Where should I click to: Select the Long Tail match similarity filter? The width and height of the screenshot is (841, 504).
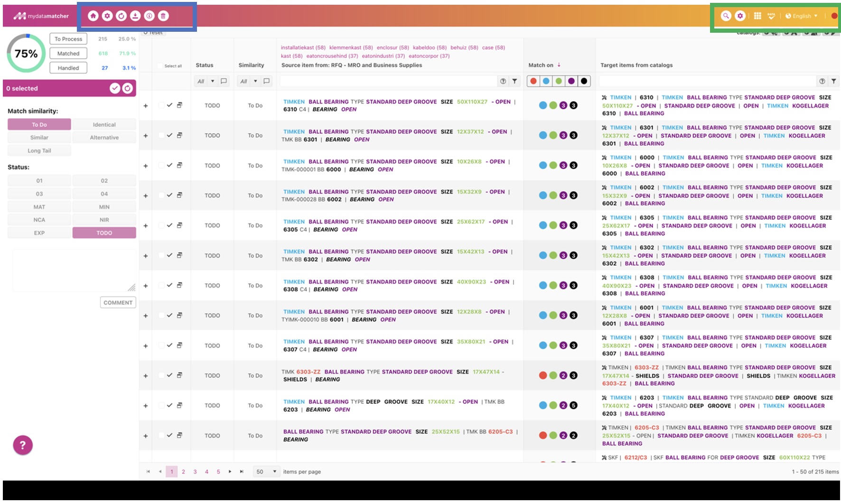coord(39,150)
